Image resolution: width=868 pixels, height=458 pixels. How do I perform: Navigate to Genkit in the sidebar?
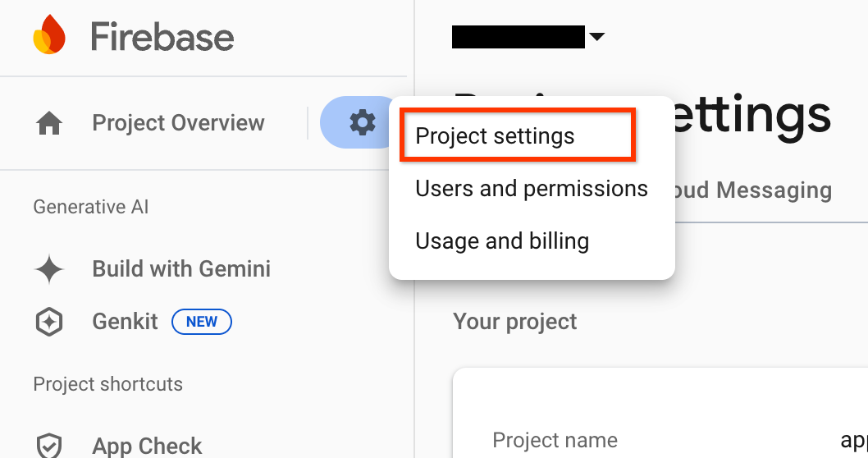click(x=125, y=322)
